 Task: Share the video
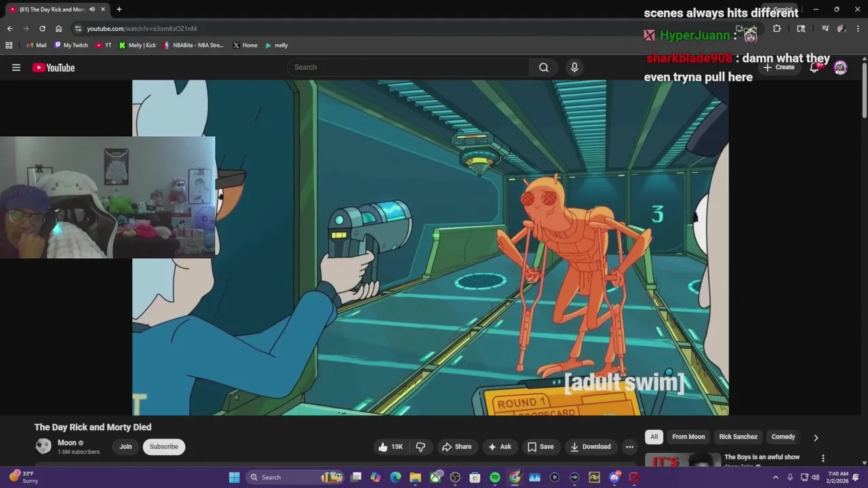[456, 447]
